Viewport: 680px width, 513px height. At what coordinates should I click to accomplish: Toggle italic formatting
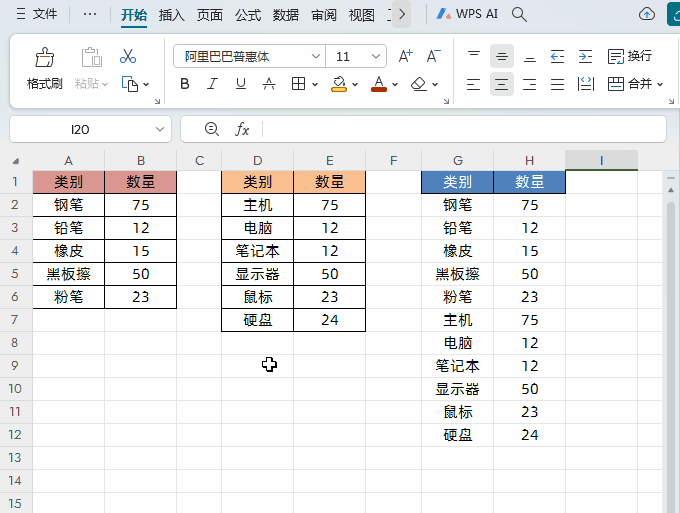(213, 84)
